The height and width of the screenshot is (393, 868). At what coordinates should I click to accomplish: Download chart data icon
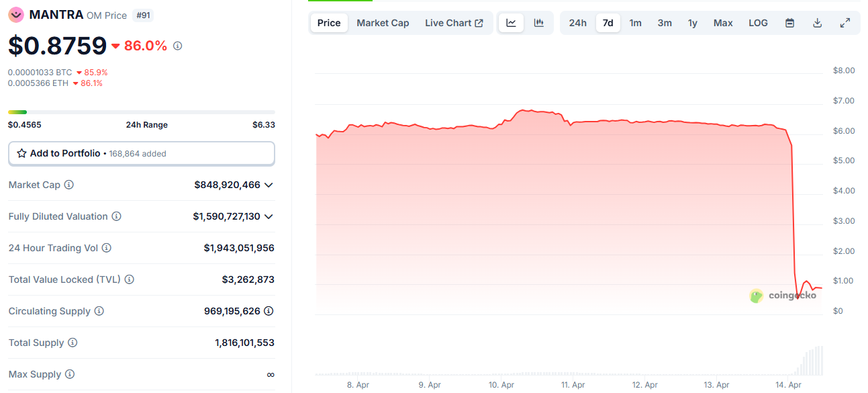tap(817, 23)
